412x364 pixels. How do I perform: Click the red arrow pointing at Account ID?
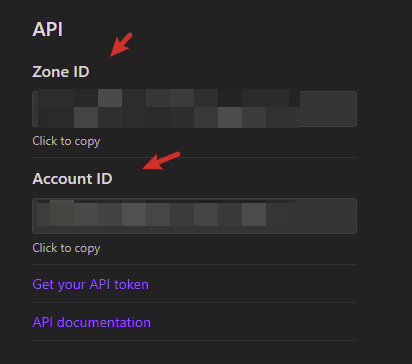pos(161,161)
